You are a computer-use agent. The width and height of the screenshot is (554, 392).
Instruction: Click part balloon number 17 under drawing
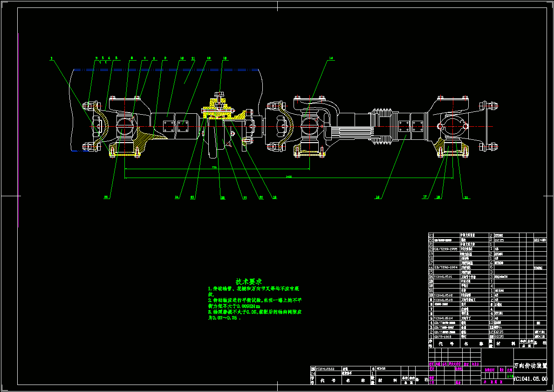tap(425, 197)
